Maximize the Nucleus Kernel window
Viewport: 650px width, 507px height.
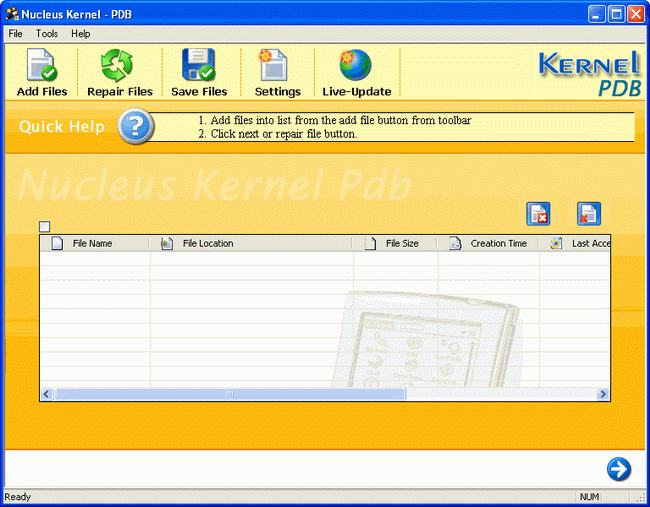[616, 15]
